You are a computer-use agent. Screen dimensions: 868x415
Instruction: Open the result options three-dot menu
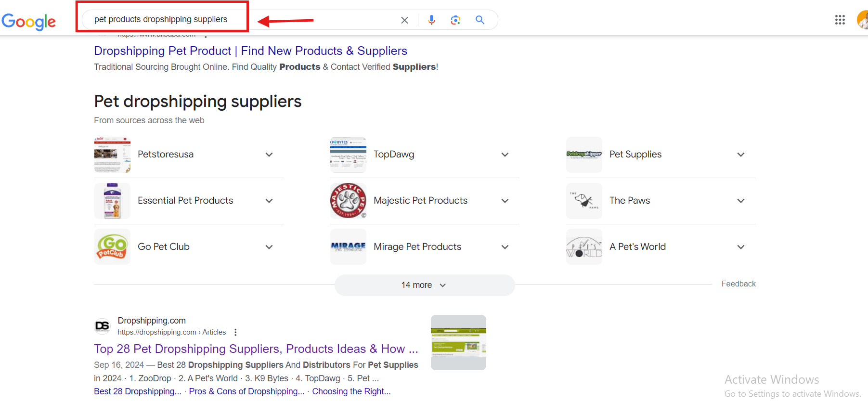coord(235,332)
